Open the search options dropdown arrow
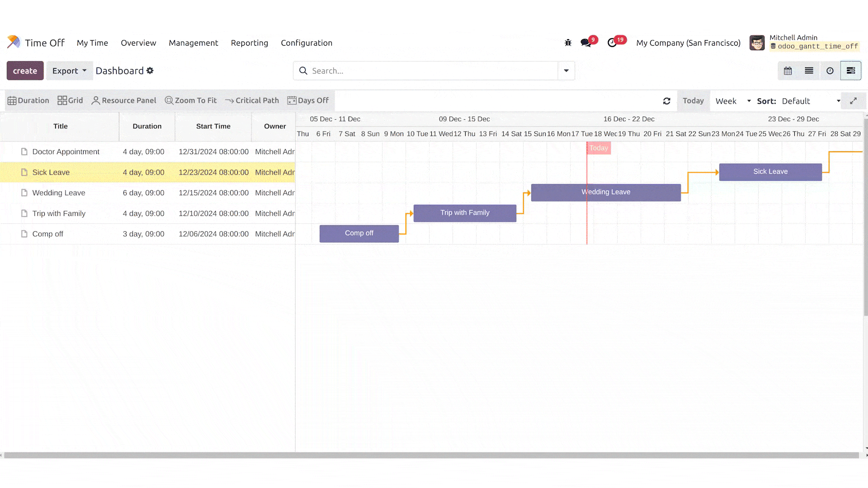 click(566, 71)
